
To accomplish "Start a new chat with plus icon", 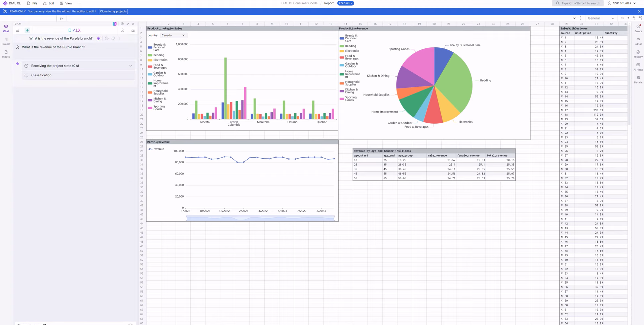I will 27,30.
